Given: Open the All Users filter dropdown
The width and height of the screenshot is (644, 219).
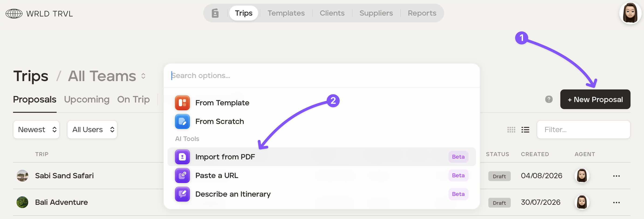Looking at the screenshot, I should tap(92, 130).
